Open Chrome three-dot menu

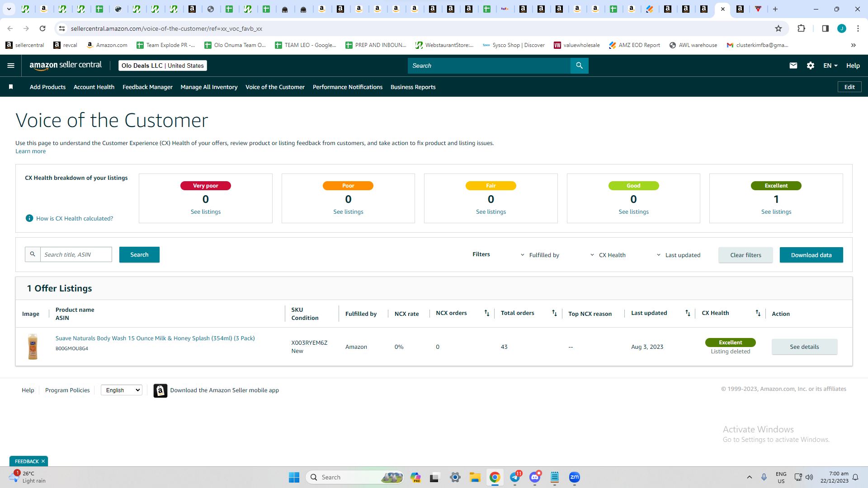(858, 28)
